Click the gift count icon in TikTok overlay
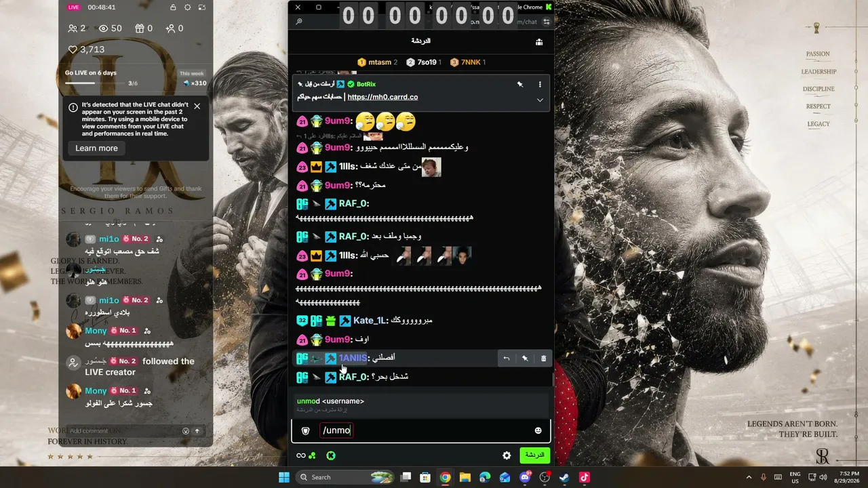This screenshot has height=488, width=868. click(140, 28)
